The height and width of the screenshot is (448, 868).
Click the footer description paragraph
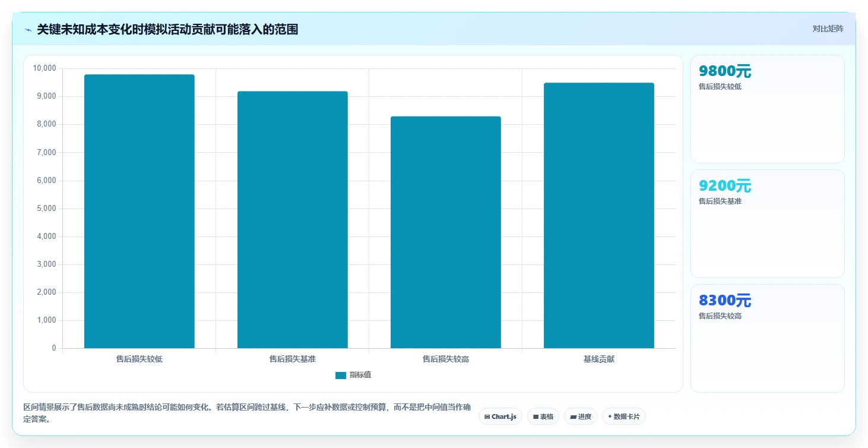pyautogui.click(x=247, y=413)
